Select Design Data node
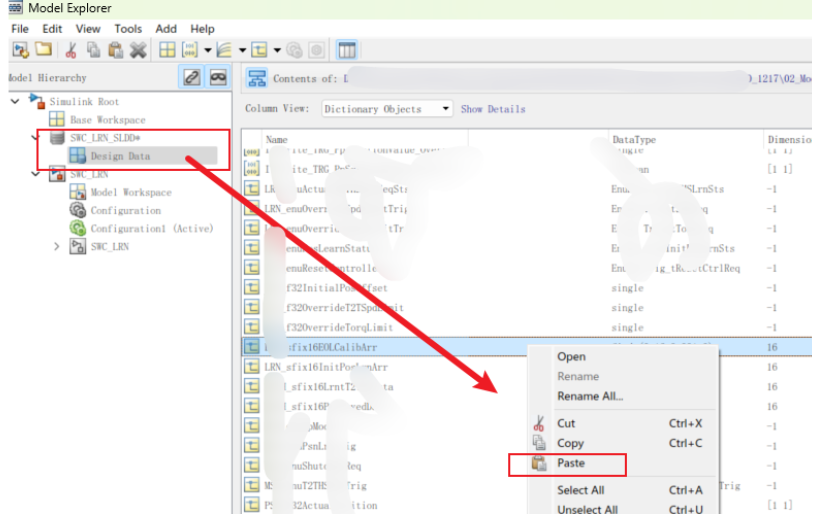Viewport: 814px width, 514px height. (x=120, y=156)
